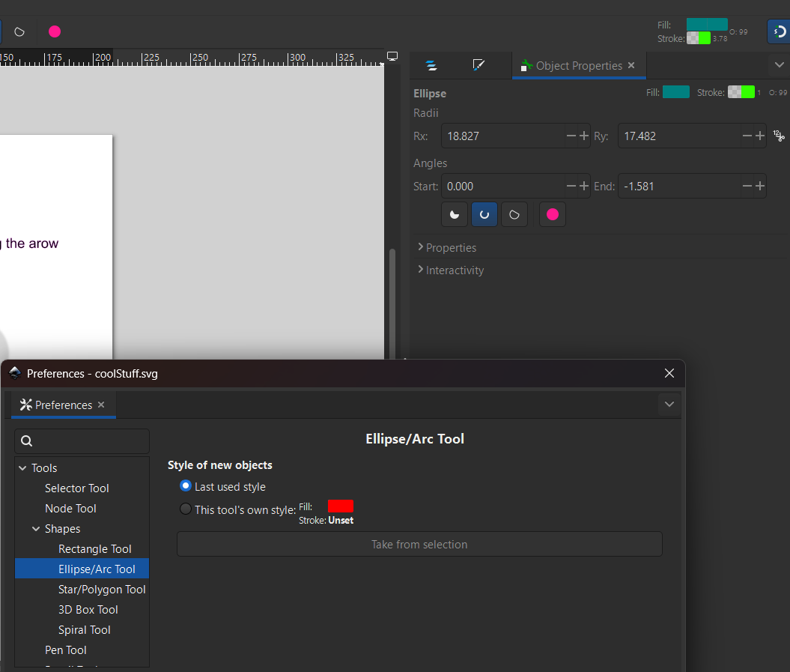Collapse the Shapes tree in Preferences
790x672 pixels.
[x=36, y=528]
